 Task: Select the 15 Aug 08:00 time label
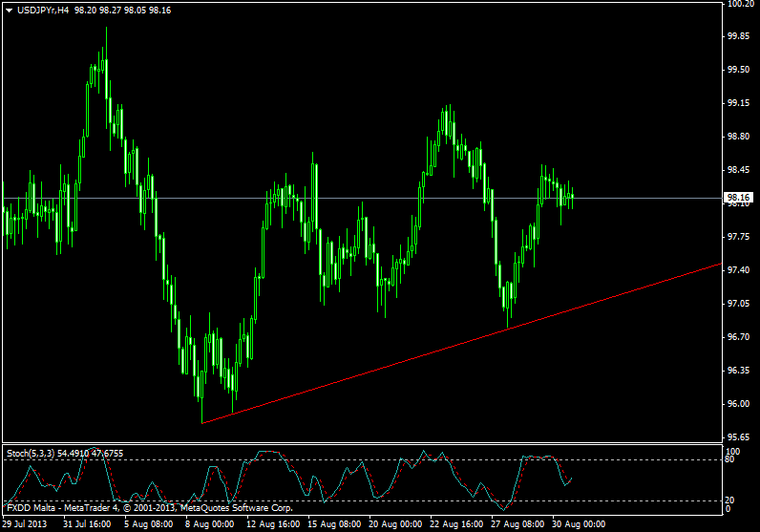(x=334, y=524)
